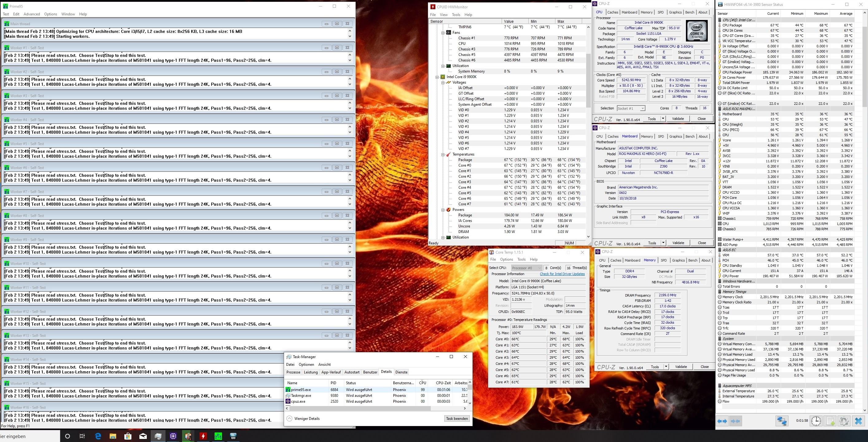Open Check for Intel Driver Updates link
Screen dimensions: 868x442
pyautogui.click(x=562, y=274)
